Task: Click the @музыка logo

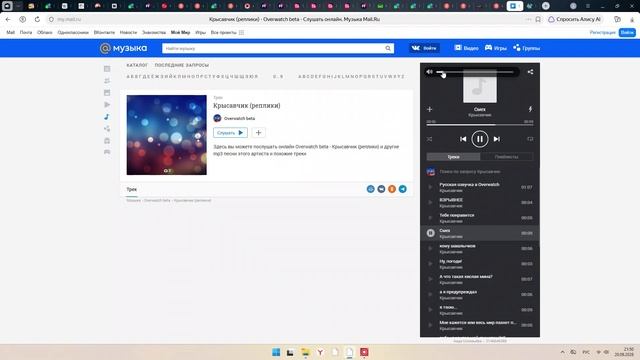Action: 123,48
